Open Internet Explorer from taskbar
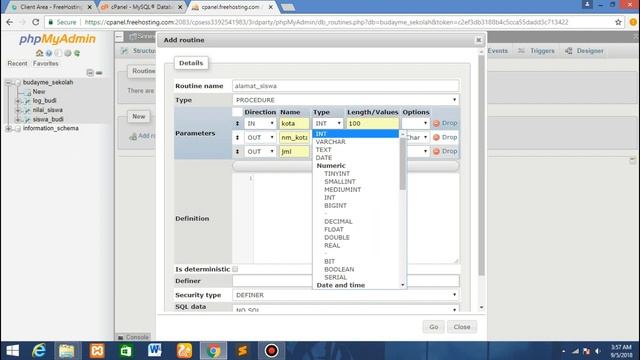This screenshot has width=640, height=360. click(x=39, y=351)
